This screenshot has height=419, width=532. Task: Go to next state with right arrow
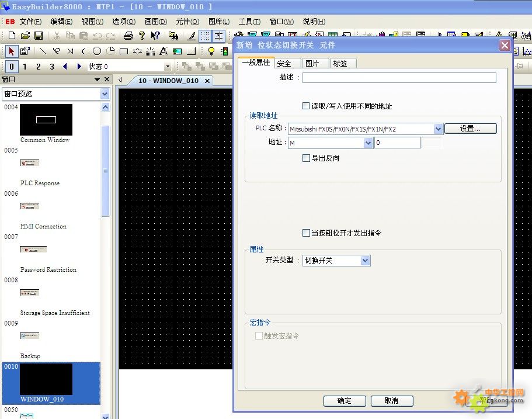click(79, 66)
